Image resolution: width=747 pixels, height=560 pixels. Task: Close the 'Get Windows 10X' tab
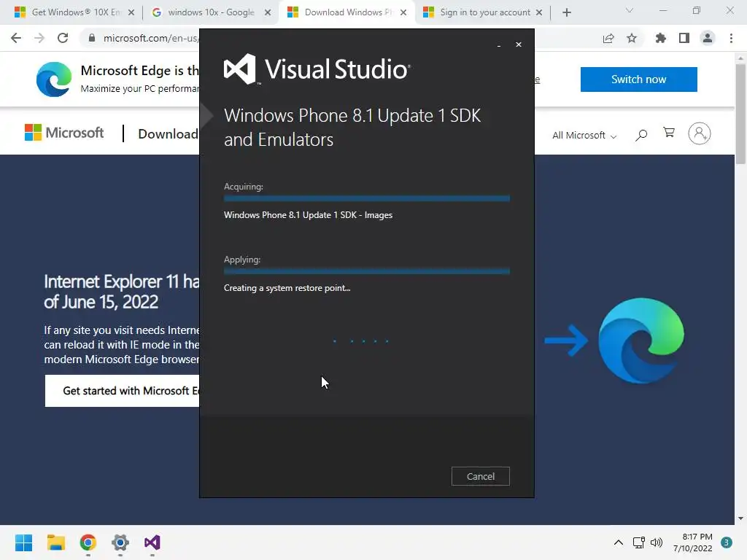click(x=131, y=12)
